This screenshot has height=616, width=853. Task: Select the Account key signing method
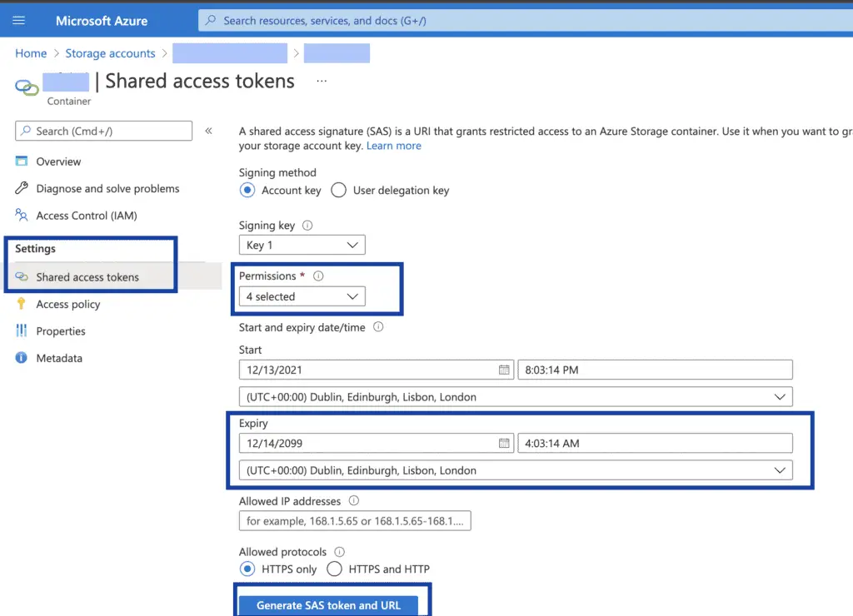247,191
